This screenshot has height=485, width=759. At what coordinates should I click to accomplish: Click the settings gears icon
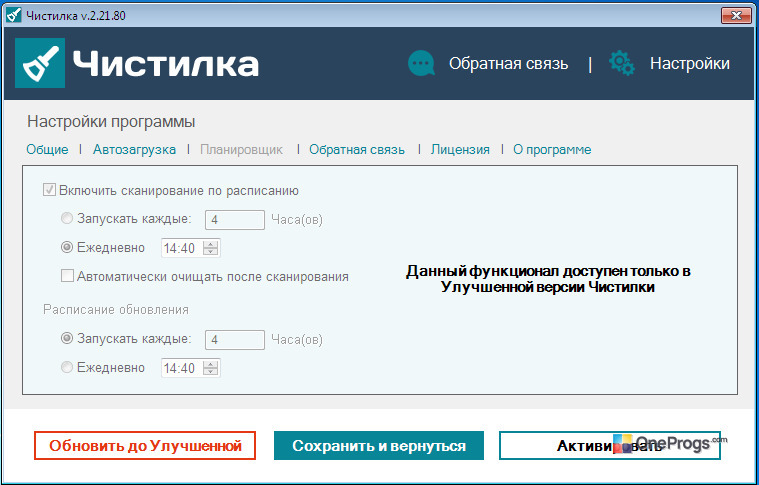[x=622, y=63]
